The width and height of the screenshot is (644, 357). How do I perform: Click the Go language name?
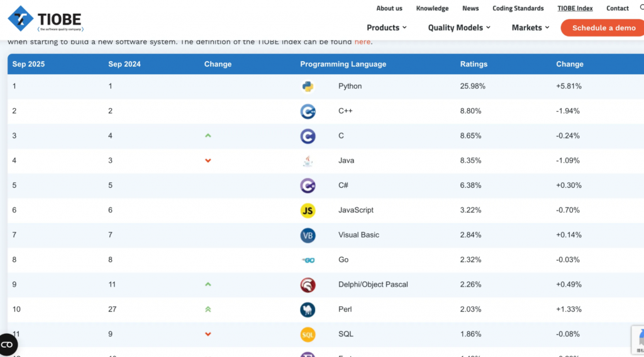click(x=343, y=260)
